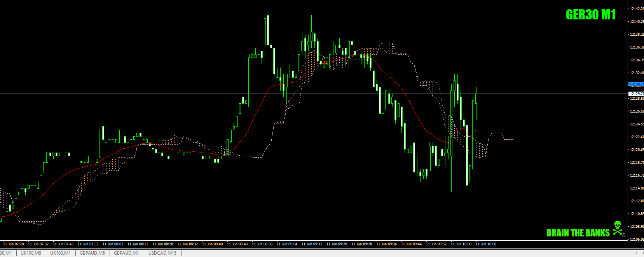Click the 11 Jun 08:48 time label
644x257 pixels.
coord(237,244)
